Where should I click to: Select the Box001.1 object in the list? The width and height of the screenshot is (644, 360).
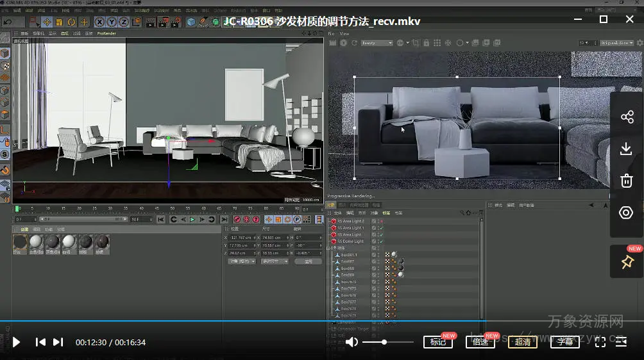(x=349, y=255)
